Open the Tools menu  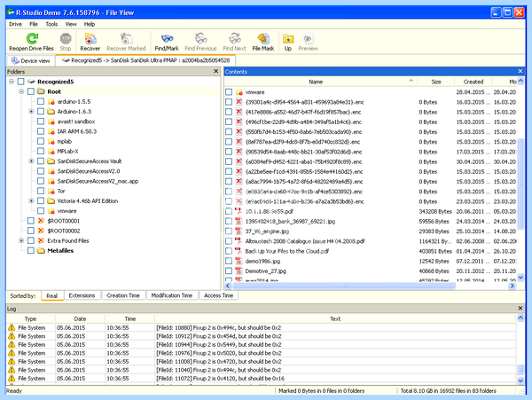click(x=51, y=24)
